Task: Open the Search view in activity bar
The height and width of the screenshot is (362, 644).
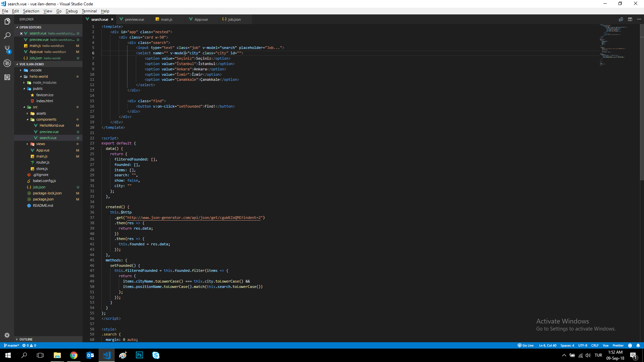Action: tap(7, 36)
